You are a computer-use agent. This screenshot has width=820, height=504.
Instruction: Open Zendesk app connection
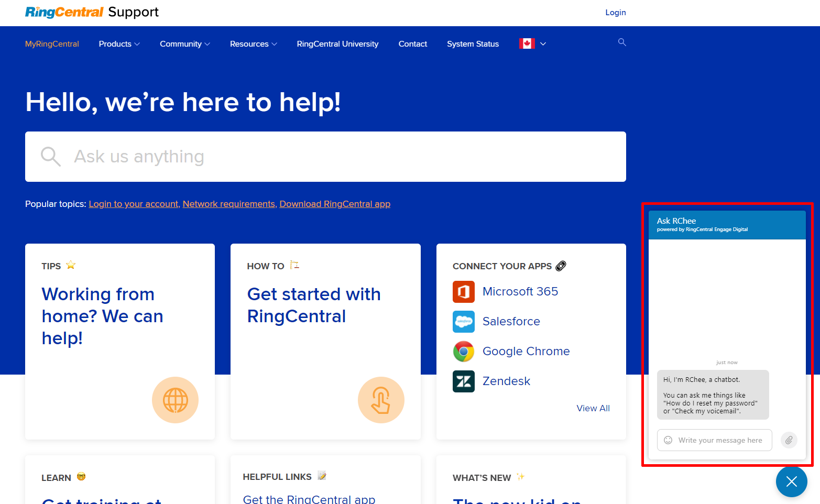pyautogui.click(x=506, y=381)
